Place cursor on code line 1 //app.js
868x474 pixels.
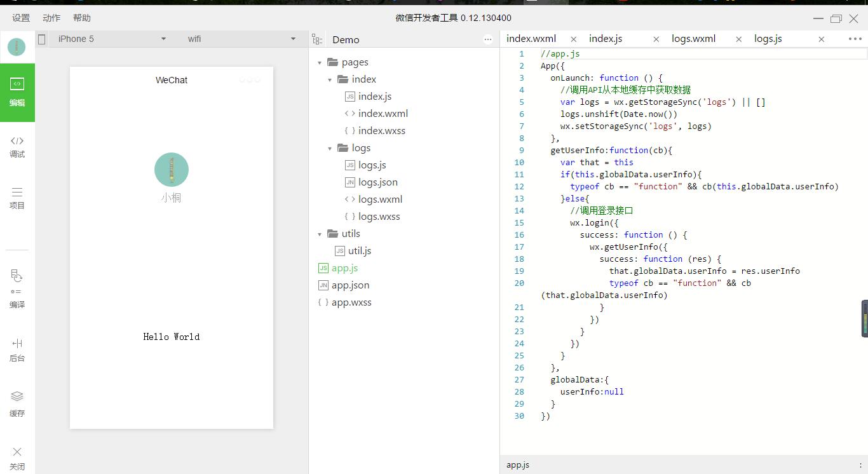click(x=560, y=54)
